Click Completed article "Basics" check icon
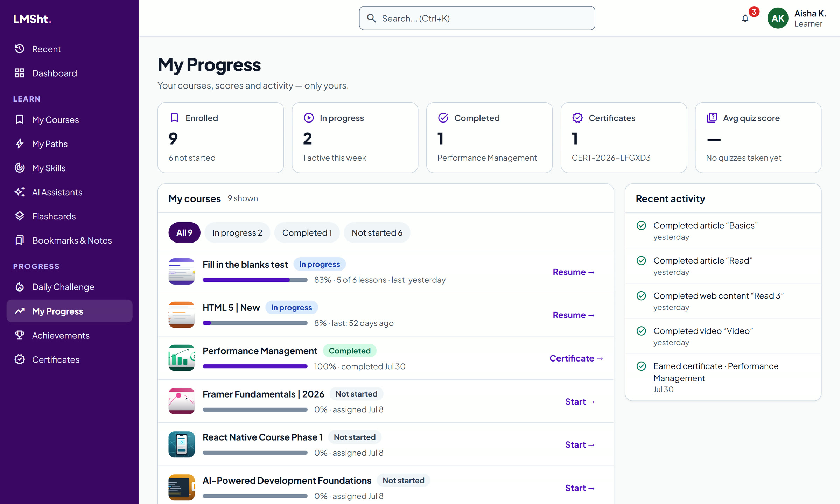Viewport: 840px width, 504px height. 641,225
